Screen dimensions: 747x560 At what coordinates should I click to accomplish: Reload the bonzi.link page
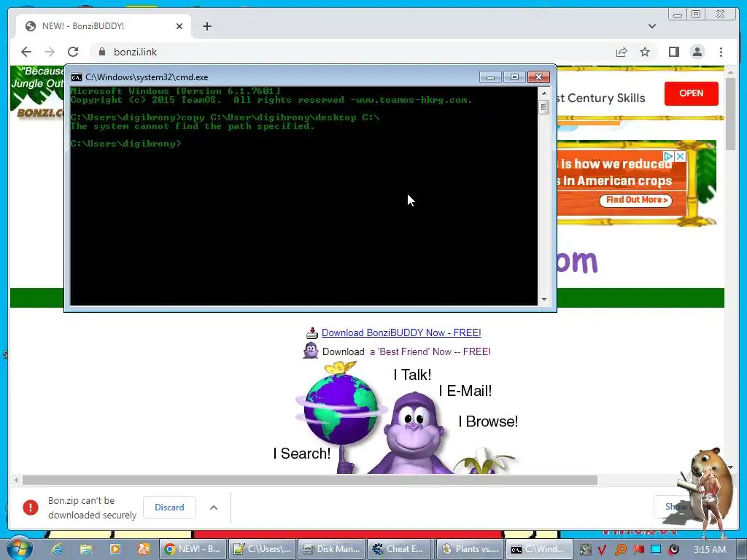tap(73, 52)
